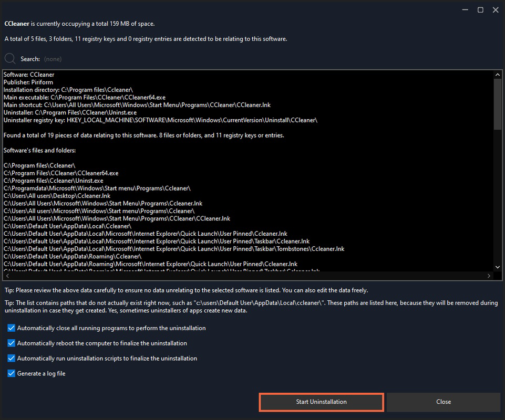Click path 'C:\Program files\Ccleaner\' in list
Viewport: 505px width, 420px height.
[x=39, y=165]
